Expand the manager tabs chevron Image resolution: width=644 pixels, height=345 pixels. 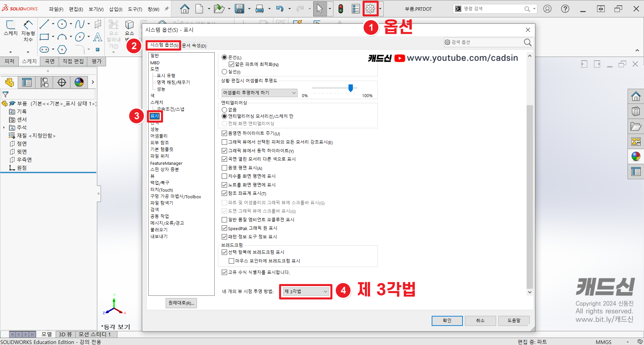(x=93, y=82)
